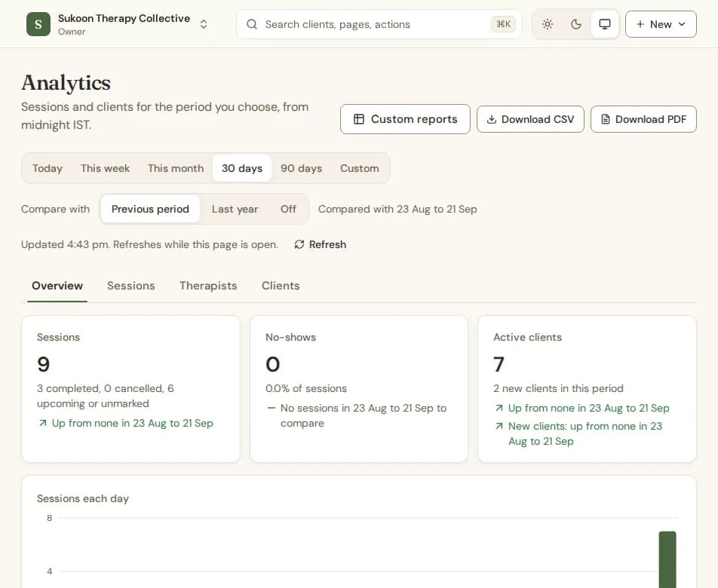
Task: Click 'Compared with 23 Aug to 21 Sep'
Action: click(x=397, y=209)
